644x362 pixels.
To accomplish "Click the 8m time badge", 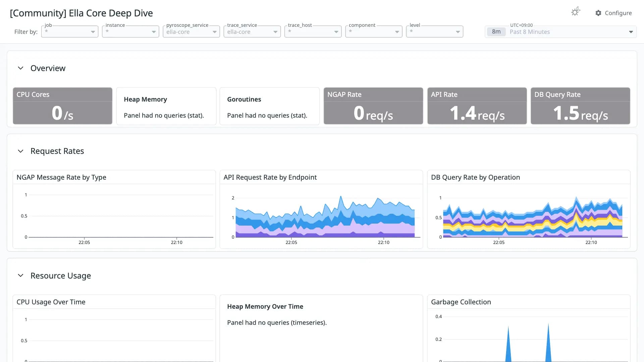I will pyautogui.click(x=496, y=32).
